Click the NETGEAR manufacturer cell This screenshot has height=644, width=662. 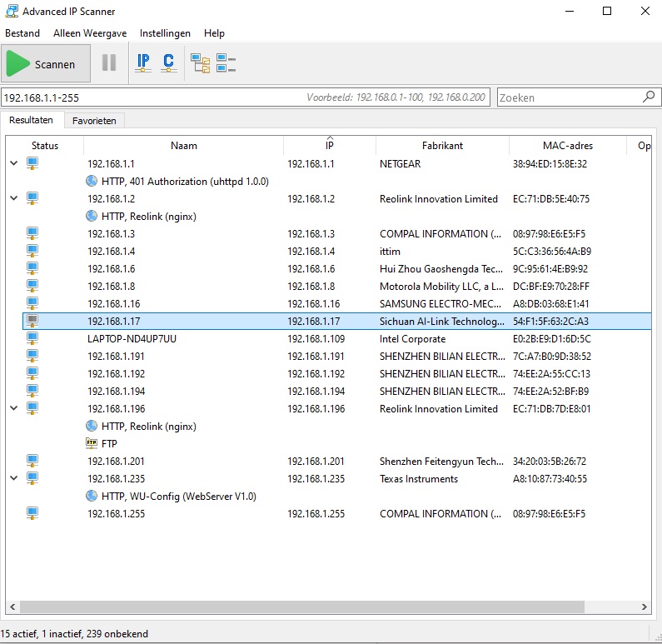point(401,164)
